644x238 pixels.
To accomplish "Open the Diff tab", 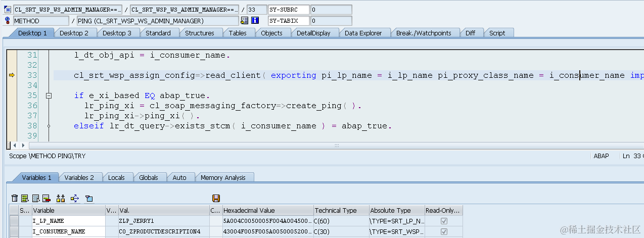I will [x=471, y=33].
